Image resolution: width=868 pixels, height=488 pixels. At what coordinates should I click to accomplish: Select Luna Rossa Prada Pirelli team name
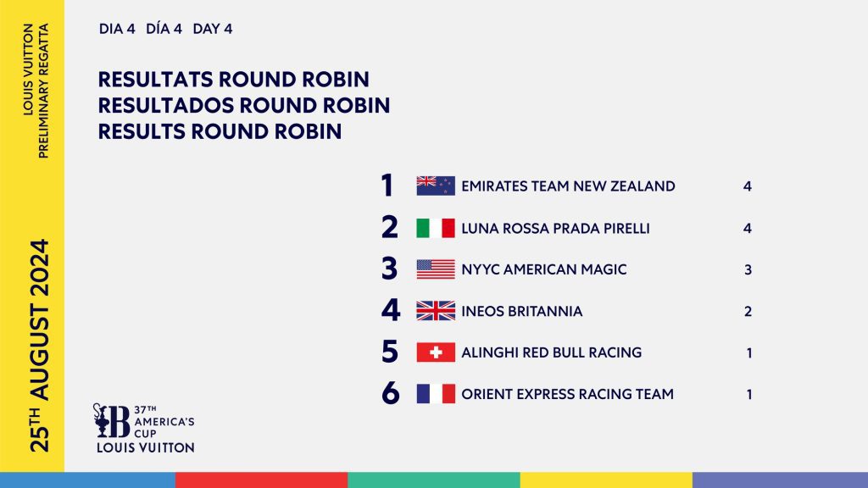pos(555,228)
